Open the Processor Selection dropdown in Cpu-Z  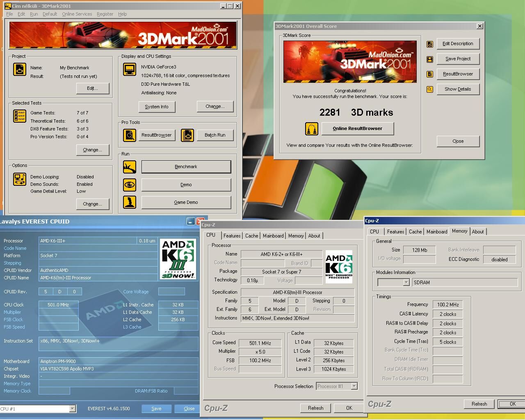click(x=354, y=386)
